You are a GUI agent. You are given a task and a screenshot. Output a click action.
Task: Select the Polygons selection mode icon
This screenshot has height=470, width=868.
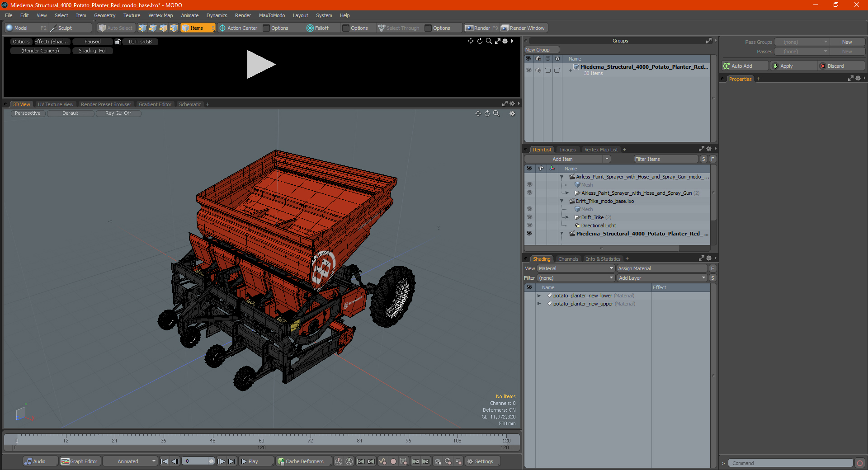coord(163,28)
